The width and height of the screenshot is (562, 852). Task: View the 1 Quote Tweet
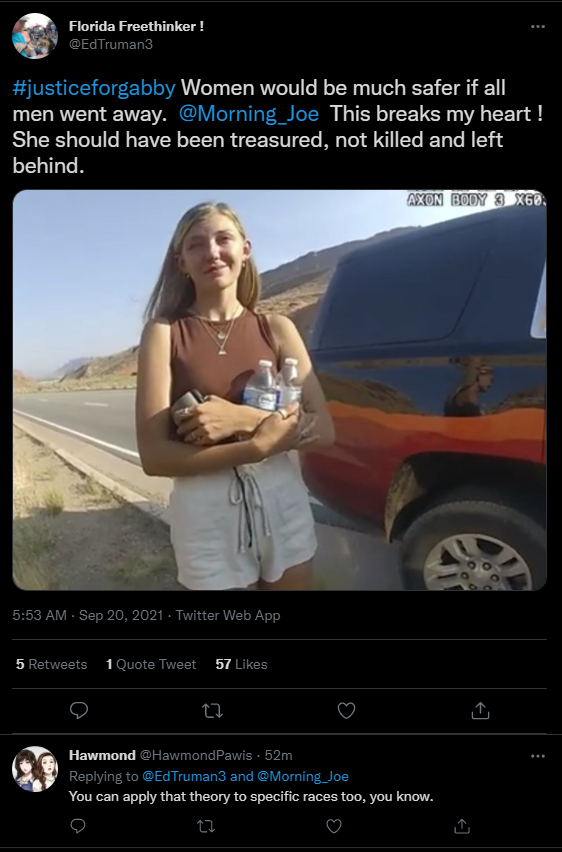[151, 664]
